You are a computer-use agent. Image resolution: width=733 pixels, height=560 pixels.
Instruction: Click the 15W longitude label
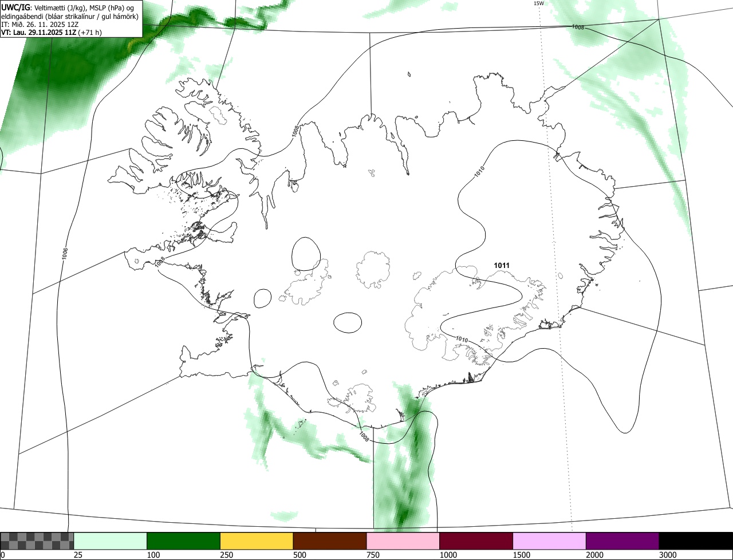pos(538,3)
